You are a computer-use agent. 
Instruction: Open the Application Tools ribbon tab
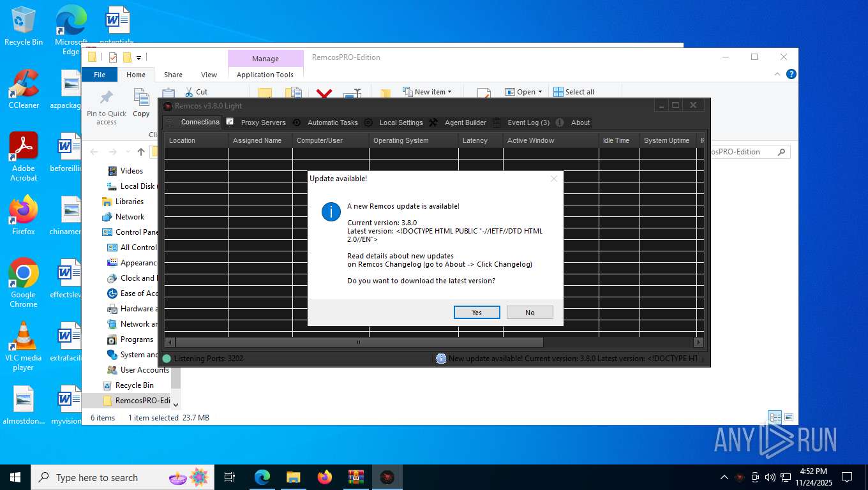(265, 75)
